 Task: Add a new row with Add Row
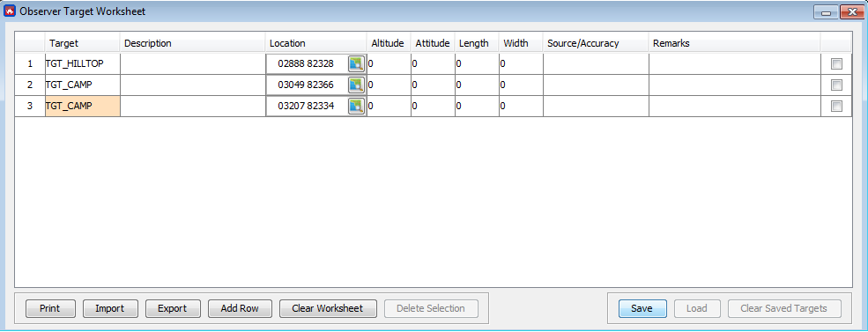[x=240, y=308]
